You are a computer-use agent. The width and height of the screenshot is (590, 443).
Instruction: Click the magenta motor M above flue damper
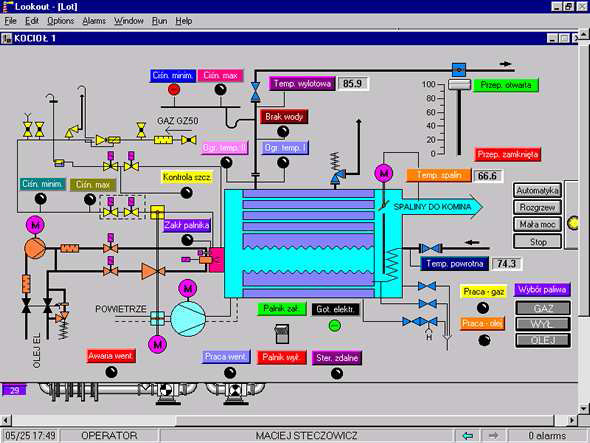coord(383,174)
